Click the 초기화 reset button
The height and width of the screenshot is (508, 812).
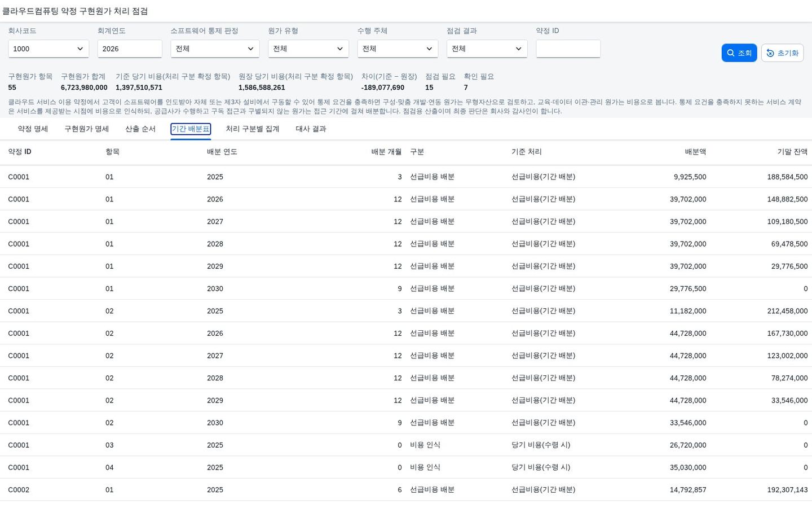coord(782,52)
